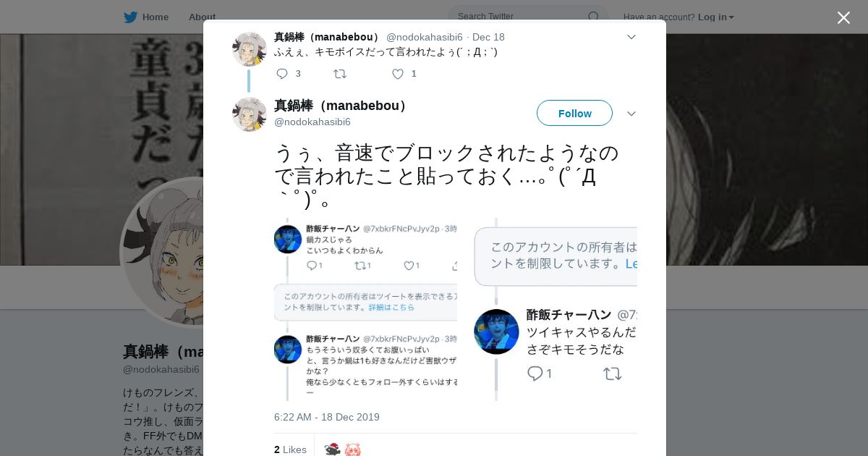Open the left attached screenshot image
This screenshot has height=456, width=868.
365,310
